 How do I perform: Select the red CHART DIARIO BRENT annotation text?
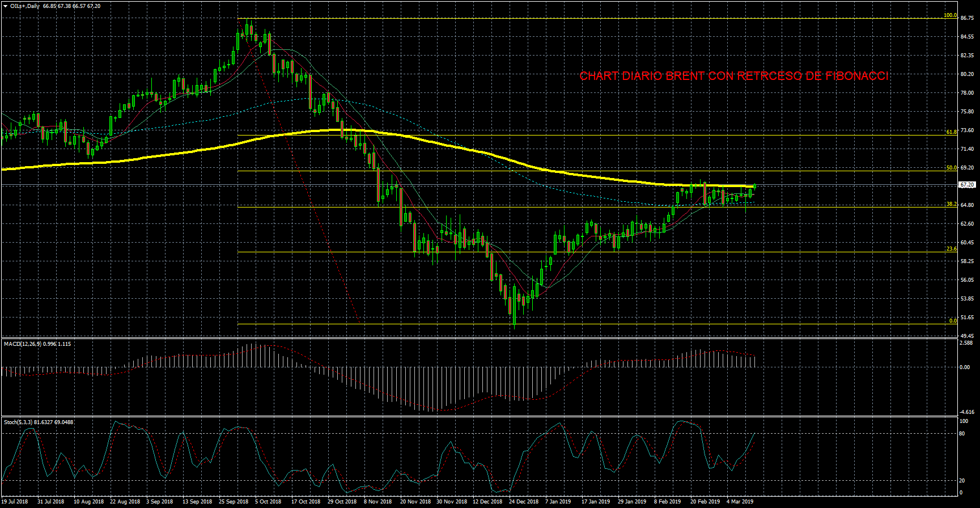pyautogui.click(x=733, y=77)
